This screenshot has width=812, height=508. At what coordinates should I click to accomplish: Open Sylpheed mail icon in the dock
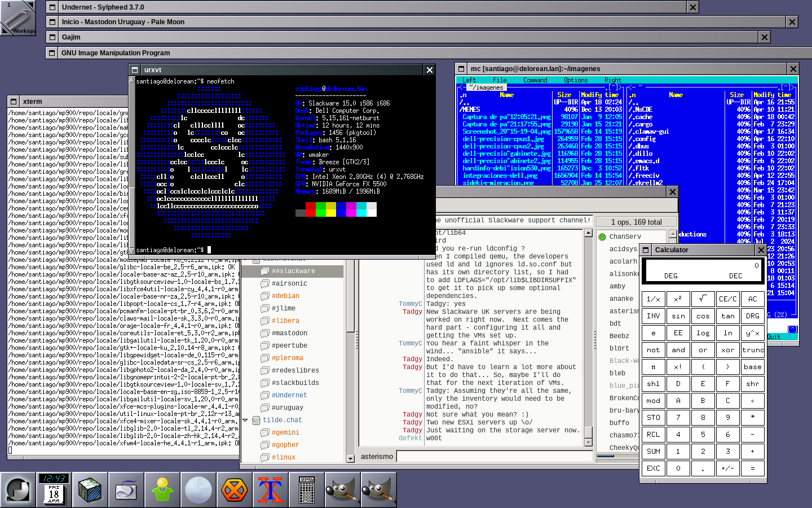[x=126, y=490]
